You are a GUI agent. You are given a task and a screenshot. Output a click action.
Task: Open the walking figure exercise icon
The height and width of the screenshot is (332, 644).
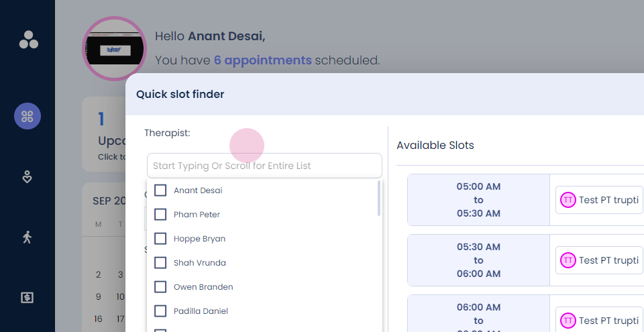click(27, 237)
